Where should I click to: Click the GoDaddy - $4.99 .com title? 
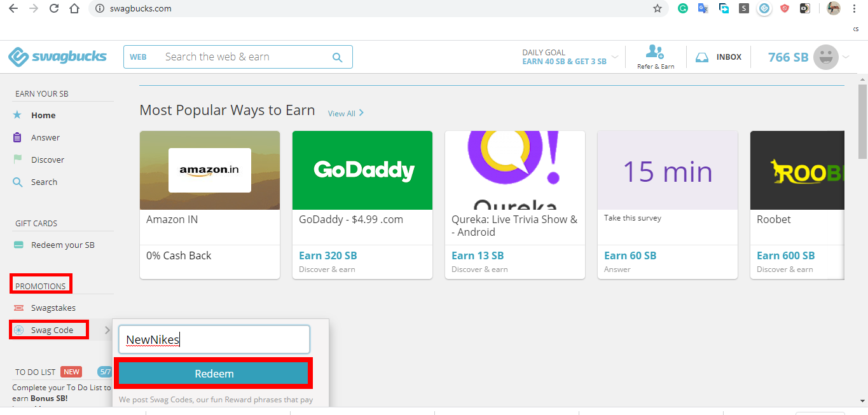(351, 219)
